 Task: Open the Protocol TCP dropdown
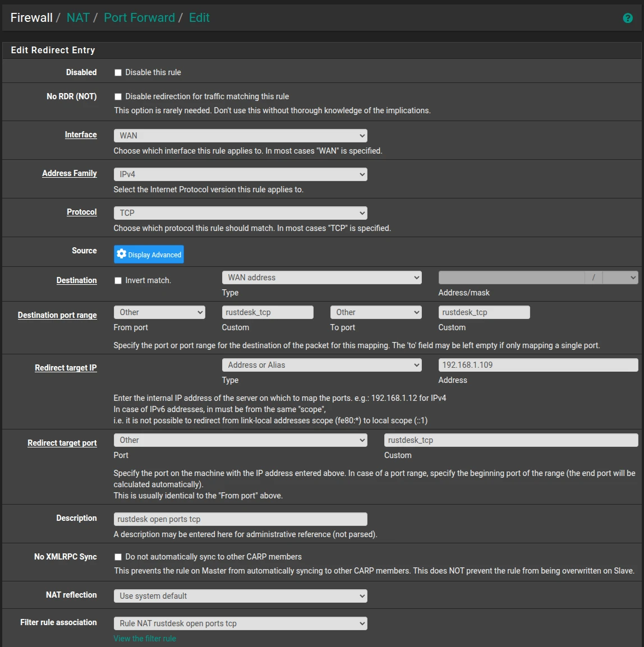click(240, 213)
